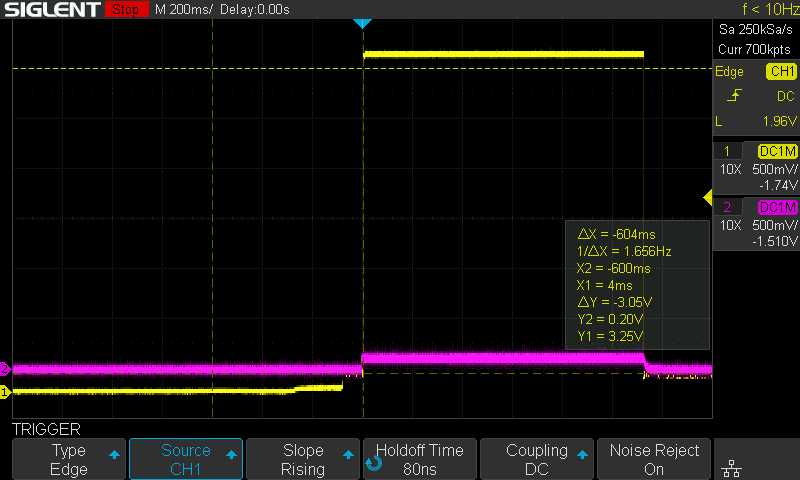Click the cursor measurement readout box
This screenshot has height=480, width=800.
click(637, 285)
